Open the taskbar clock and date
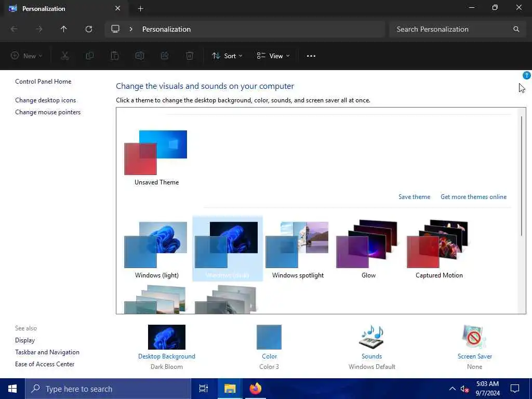 487,389
